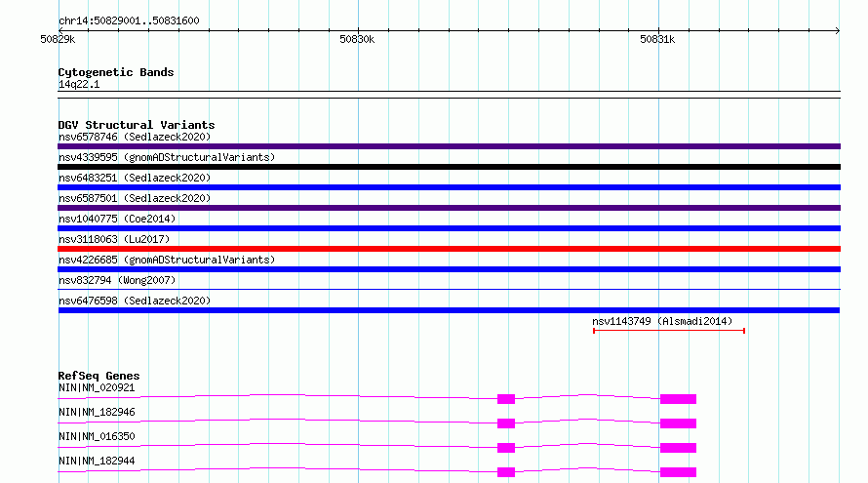Viewport: 868px width, 483px height.
Task: Open variant nsv1143749 (Alsmadi2014) label
Action: (662, 321)
